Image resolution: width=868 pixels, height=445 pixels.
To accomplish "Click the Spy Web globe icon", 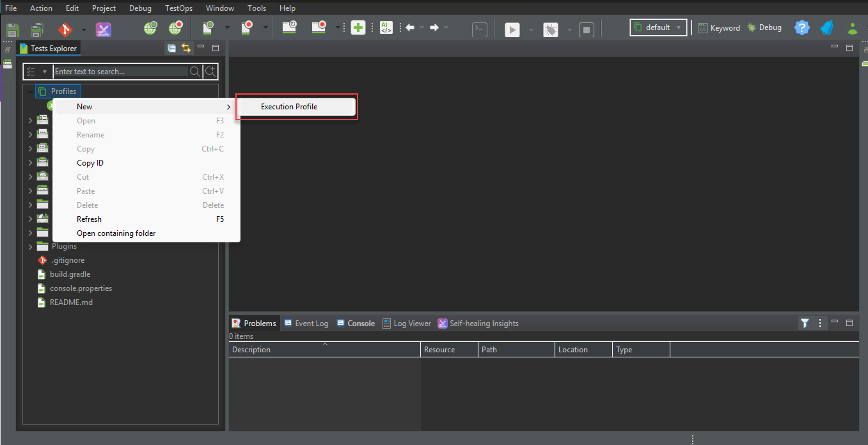I will coord(150,28).
